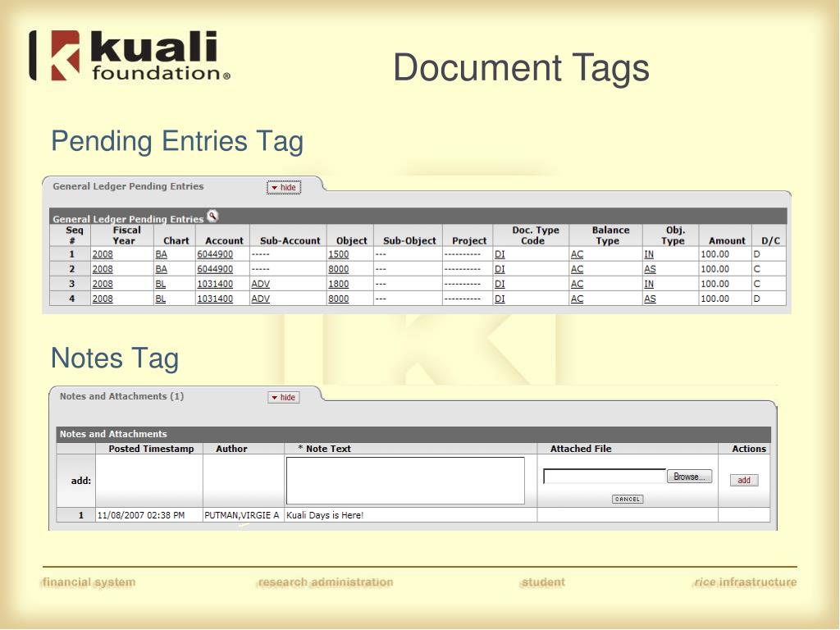Open Doc. Type Code DI link in row 4
The height and width of the screenshot is (630, 840).
tap(500, 299)
